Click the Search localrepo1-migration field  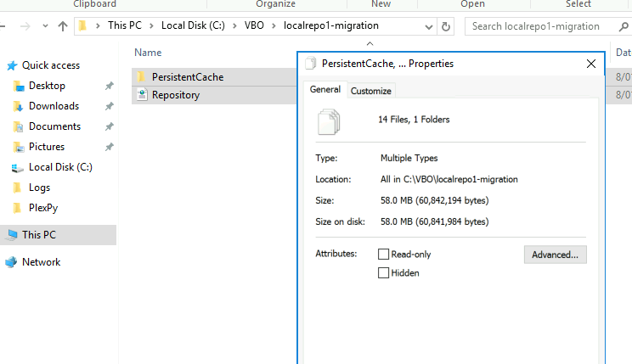point(540,26)
